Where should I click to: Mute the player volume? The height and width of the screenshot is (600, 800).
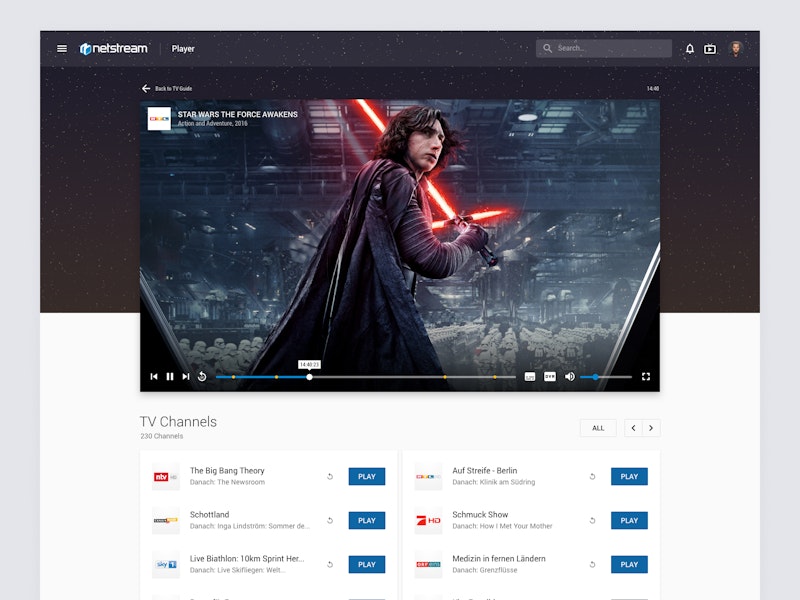(x=569, y=377)
